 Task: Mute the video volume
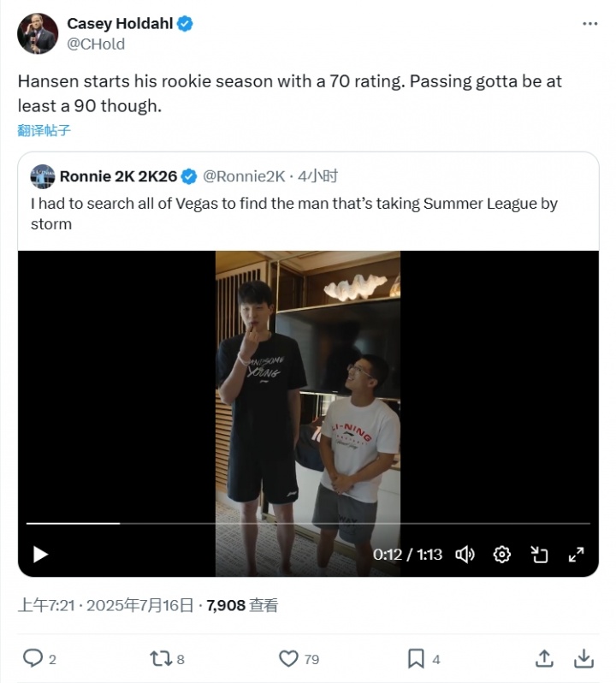tap(465, 554)
